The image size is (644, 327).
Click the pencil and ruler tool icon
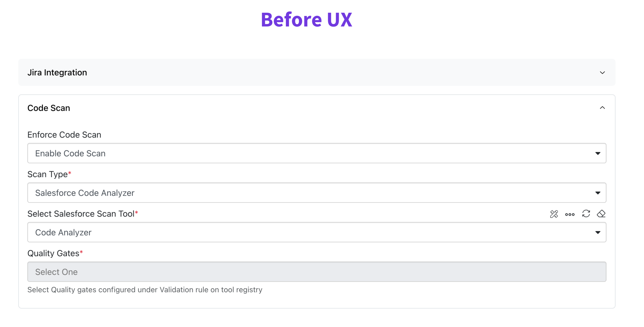(554, 214)
